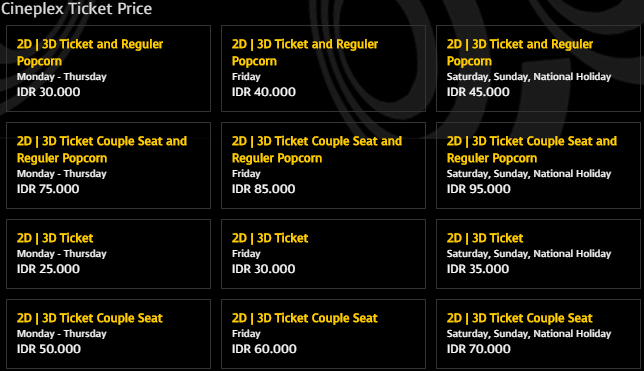Pick weekend couple seat popcorn IDR 95.000

538,165
